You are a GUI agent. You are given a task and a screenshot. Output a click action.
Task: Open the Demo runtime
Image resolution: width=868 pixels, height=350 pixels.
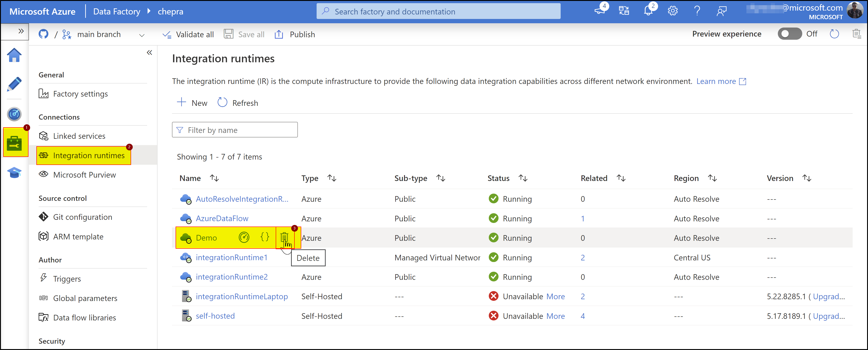tap(206, 238)
